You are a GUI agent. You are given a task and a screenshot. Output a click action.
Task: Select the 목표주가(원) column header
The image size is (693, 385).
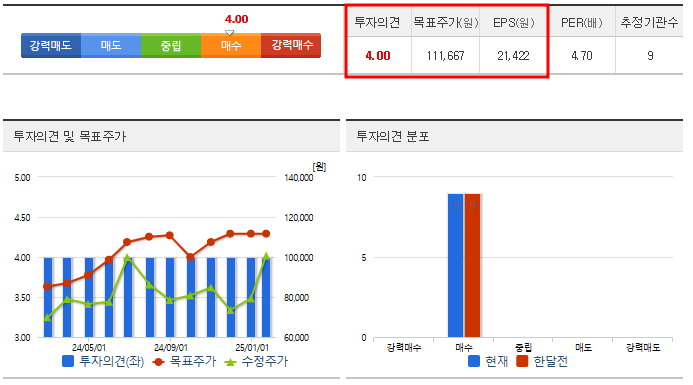click(446, 23)
